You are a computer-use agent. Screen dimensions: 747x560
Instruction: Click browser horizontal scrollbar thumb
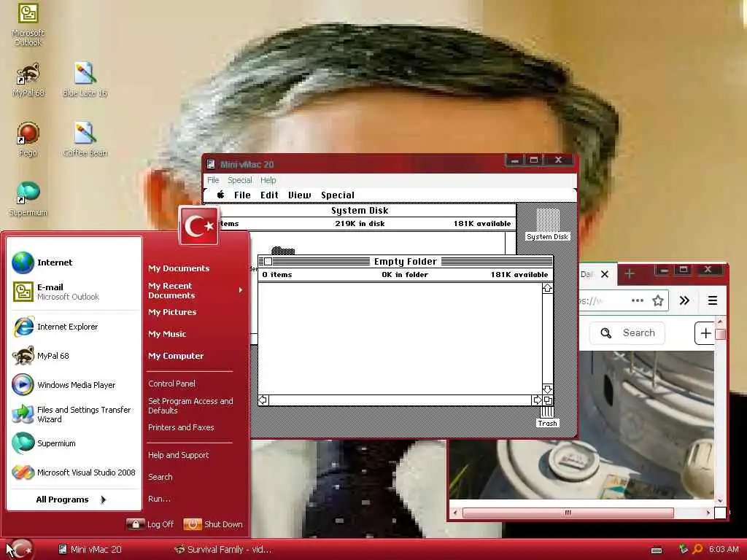click(568, 513)
